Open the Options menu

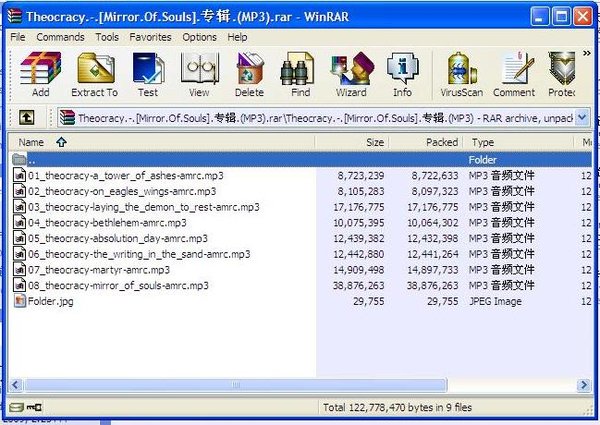point(199,37)
